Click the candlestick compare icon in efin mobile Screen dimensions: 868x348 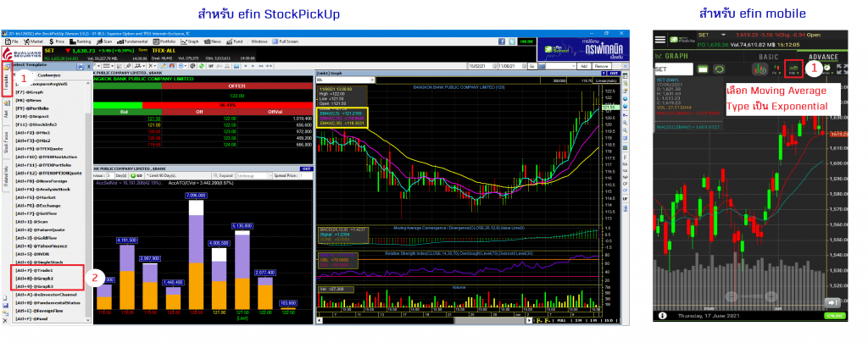pos(760,69)
